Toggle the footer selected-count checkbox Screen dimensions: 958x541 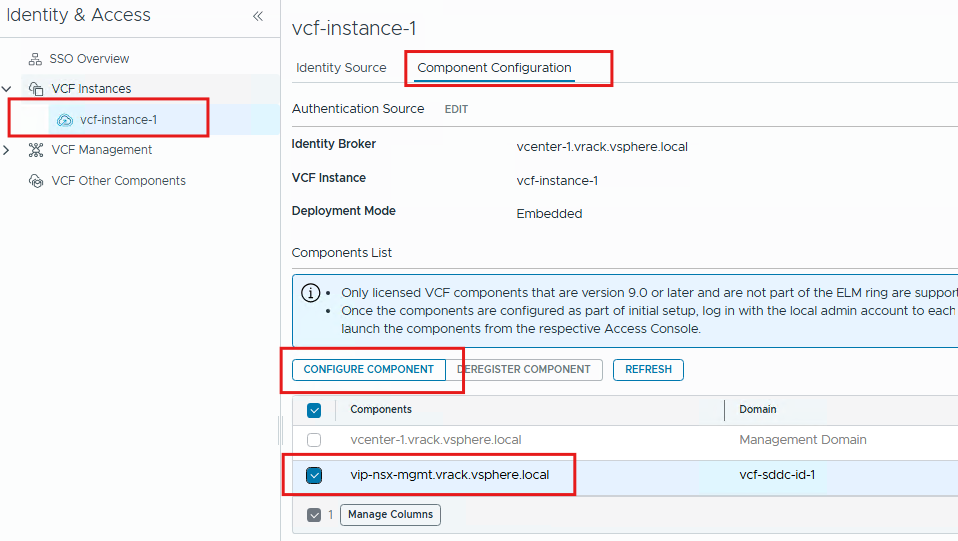pos(314,515)
